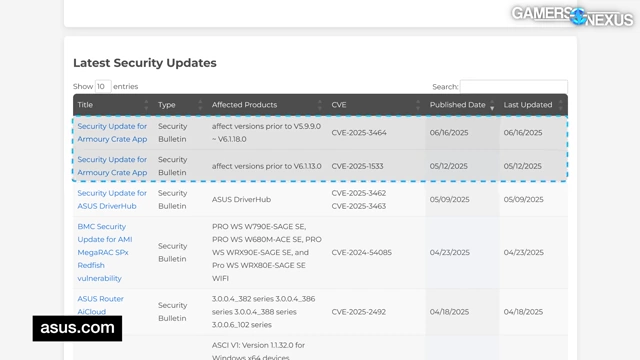Open ASUS Router AiCloud bulletin link
Screen dimensions: 640x360
coord(100,305)
